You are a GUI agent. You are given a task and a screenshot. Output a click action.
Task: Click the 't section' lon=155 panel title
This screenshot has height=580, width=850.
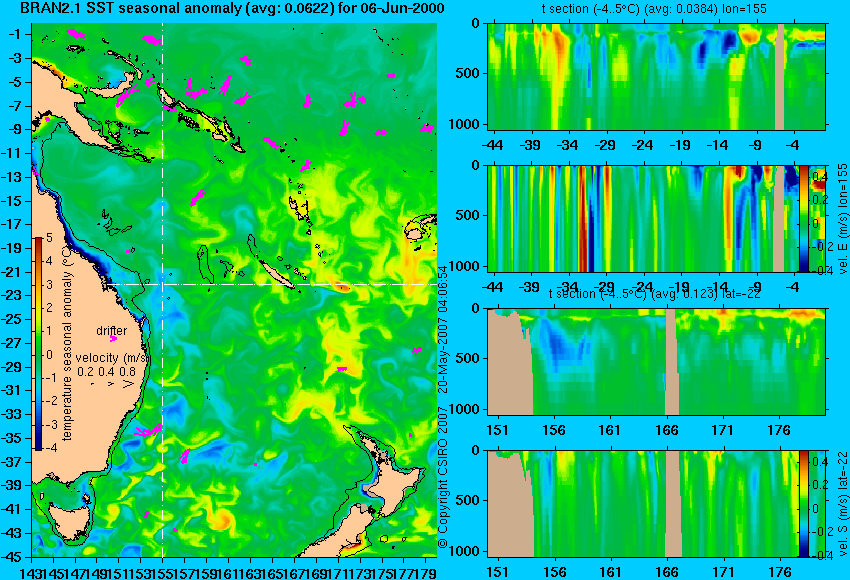point(654,9)
